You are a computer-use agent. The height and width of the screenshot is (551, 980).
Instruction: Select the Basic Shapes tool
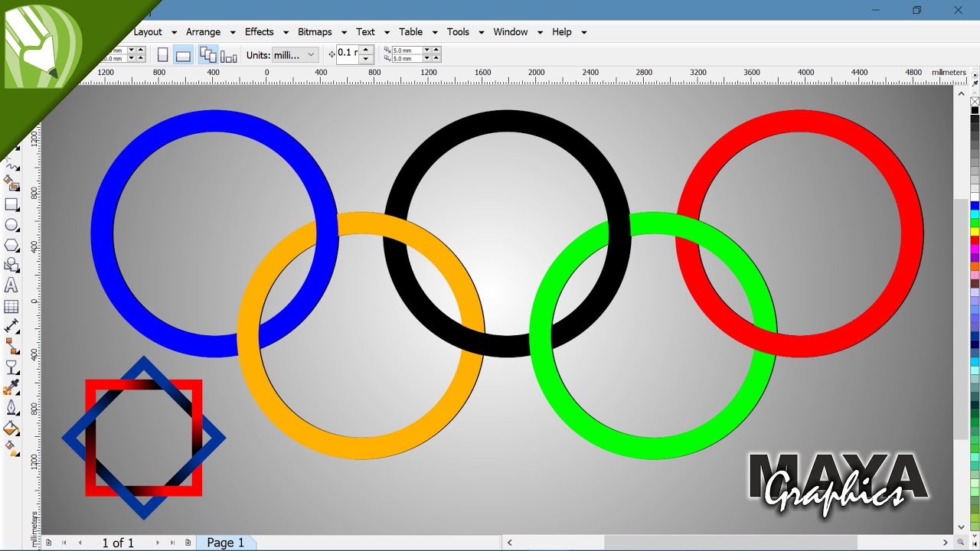[12, 266]
